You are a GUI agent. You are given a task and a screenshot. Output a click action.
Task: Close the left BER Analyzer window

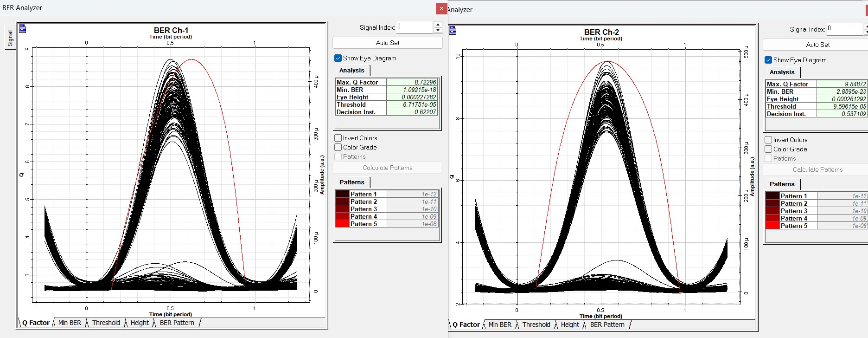click(441, 8)
